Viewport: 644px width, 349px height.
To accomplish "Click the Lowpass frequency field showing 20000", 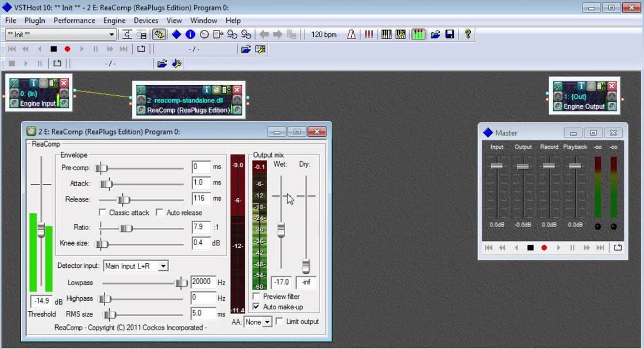I will [x=203, y=282].
